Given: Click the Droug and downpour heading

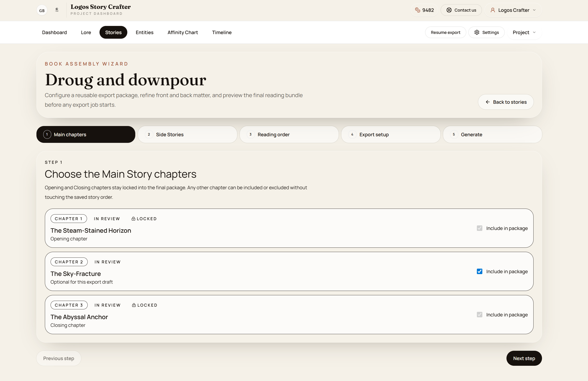Looking at the screenshot, I should [125, 80].
